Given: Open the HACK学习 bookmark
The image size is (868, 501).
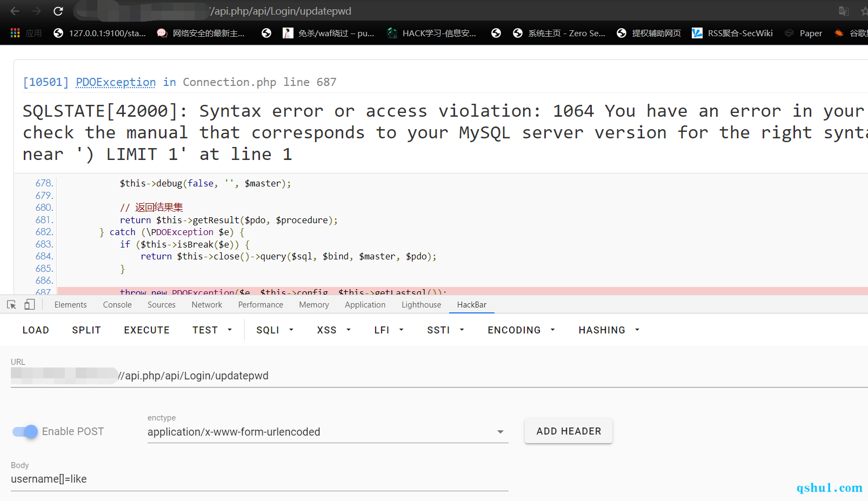Looking at the screenshot, I should click(x=432, y=33).
